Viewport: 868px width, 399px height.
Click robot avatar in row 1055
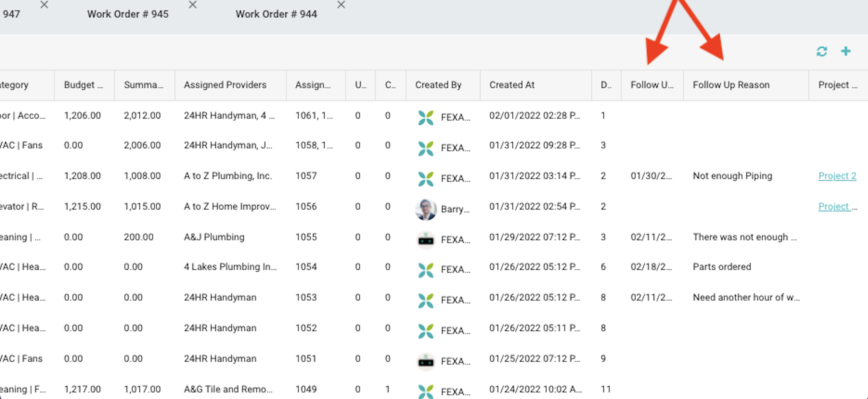(426, 240)
